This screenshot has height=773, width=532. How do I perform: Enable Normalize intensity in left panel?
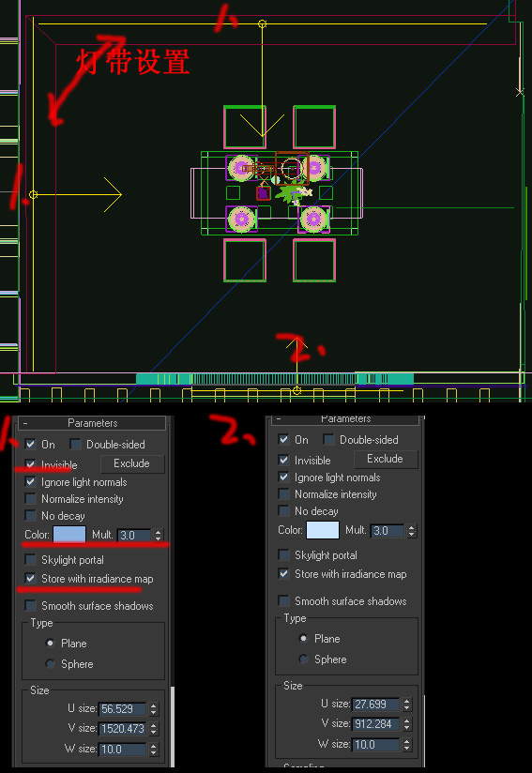click(31, 498)
